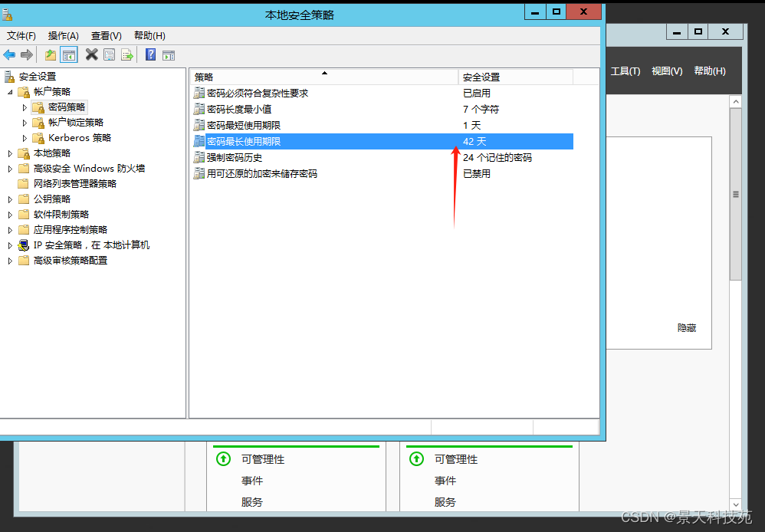Click the policy icon beside 用可还原的加密来储存密码
Viewport: 765px width, 532px height.
click(199, 174)
